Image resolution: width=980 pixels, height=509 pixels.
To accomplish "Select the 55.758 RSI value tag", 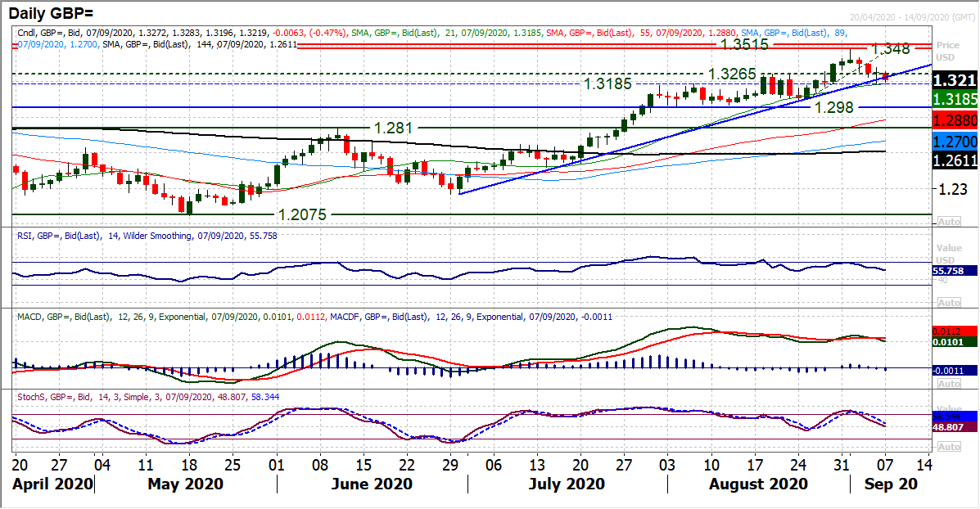I will coord(955,269).
